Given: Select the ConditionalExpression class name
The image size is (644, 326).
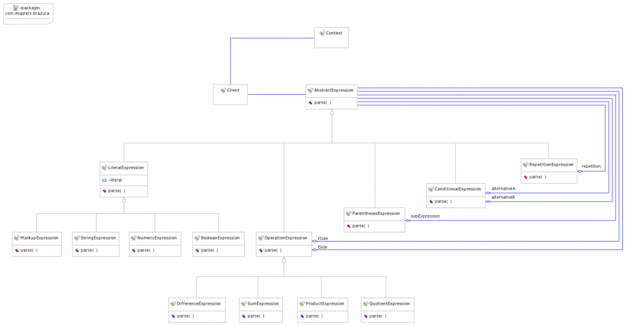Looking at the screenshot, I should (458, 189).
